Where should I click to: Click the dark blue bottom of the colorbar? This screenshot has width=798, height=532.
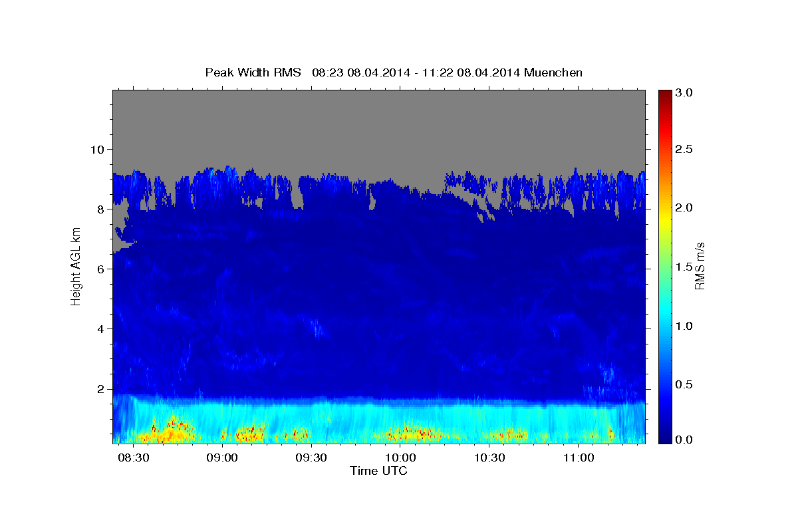tap(664, 438)
